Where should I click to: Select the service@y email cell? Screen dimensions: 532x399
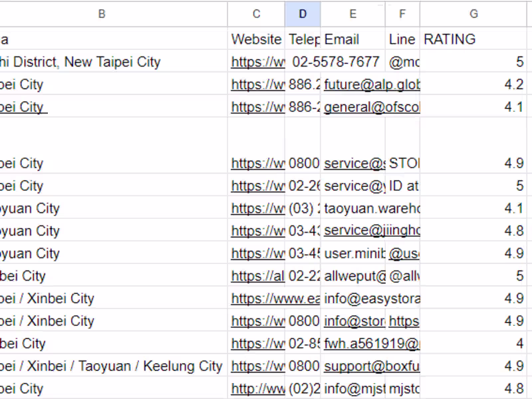pyautogui.click(x=353, y=186)
